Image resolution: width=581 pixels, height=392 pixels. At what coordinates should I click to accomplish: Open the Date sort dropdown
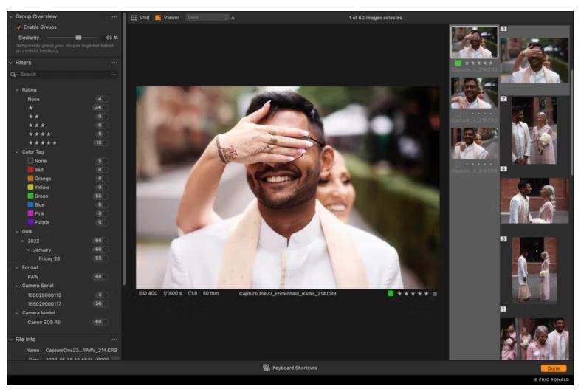(207, 17)
